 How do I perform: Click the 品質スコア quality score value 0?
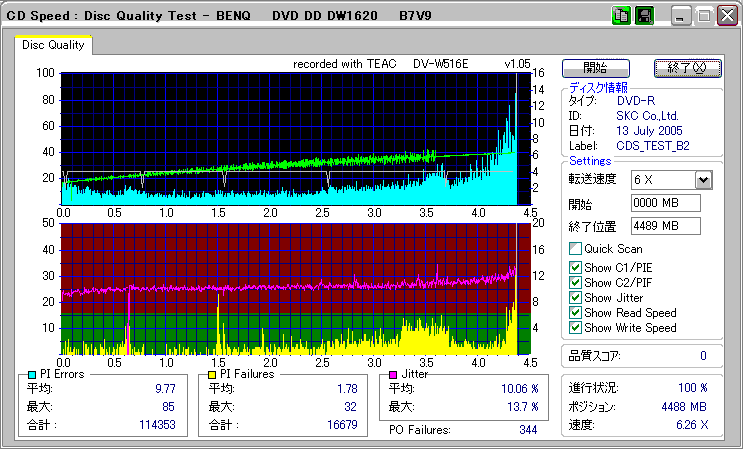pos(703,356)
